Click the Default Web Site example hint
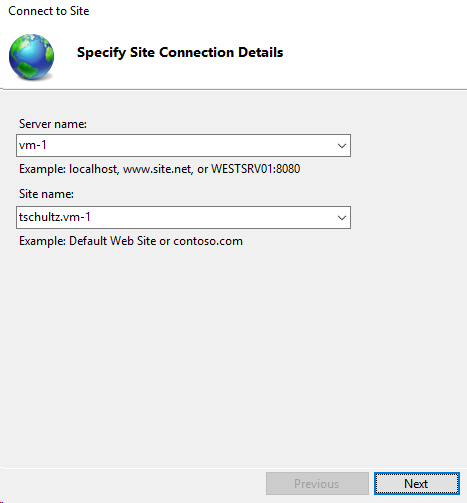Image resolution: width=467 pixels, height=503 pixels. [x=112, y=241]
